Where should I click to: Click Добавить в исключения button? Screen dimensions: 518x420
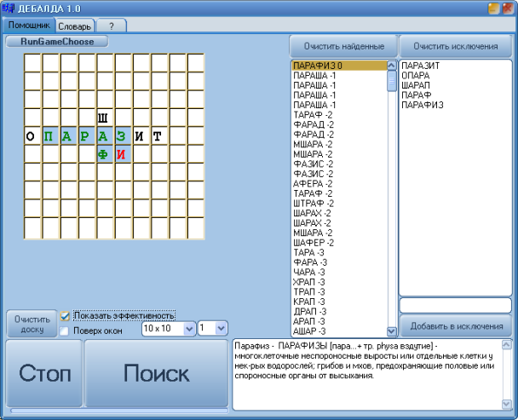point(455,326)
